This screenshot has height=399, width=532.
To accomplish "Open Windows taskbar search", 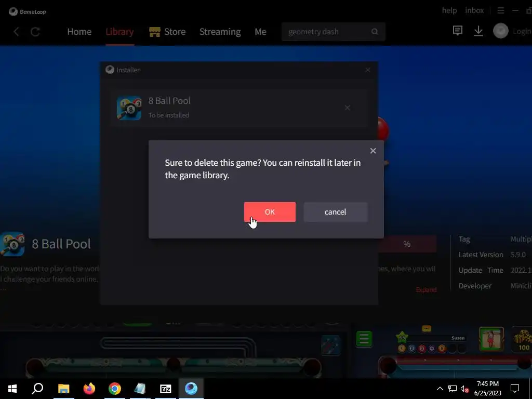I will [37, 388].
